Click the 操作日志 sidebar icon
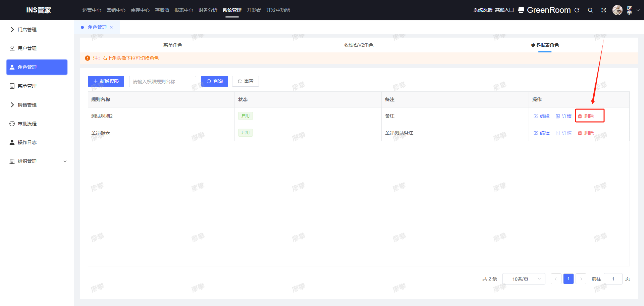 12,142
